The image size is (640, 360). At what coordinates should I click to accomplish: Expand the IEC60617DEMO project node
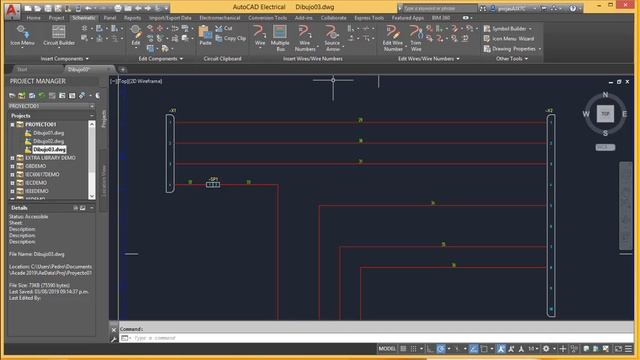coord(12,174)
